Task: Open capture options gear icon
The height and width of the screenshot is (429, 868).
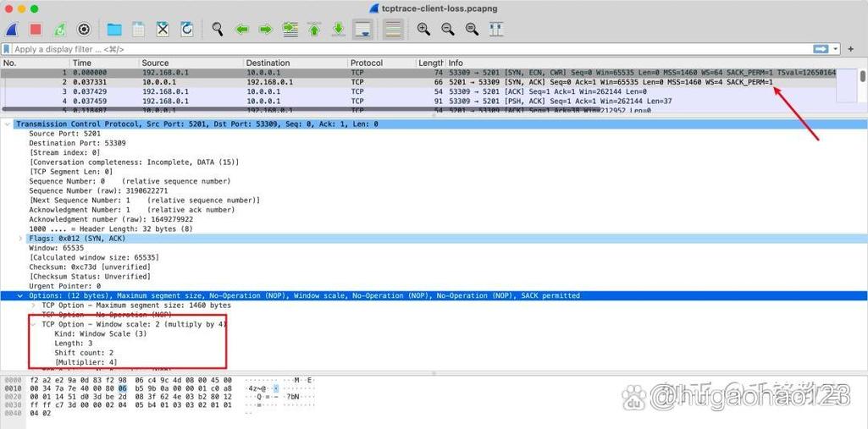Action: click(84, 29)
